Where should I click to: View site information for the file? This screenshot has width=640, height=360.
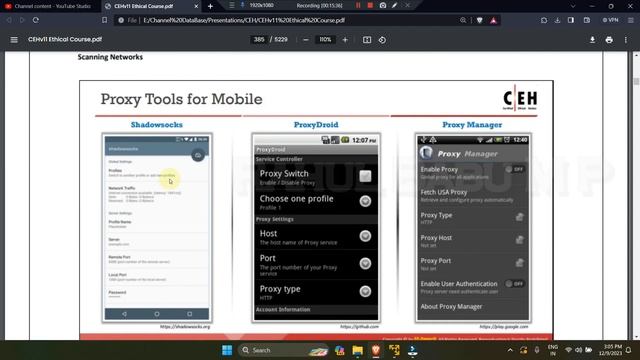click(x=121, y=20)
